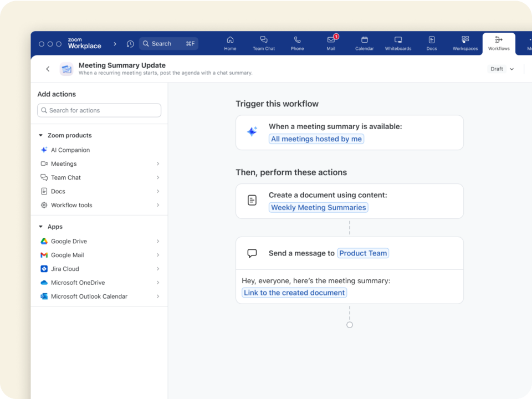This screenshot has height=399, width=532.
Task: Open Whiteboards from the navigation bar
Action: pos(398,43)
